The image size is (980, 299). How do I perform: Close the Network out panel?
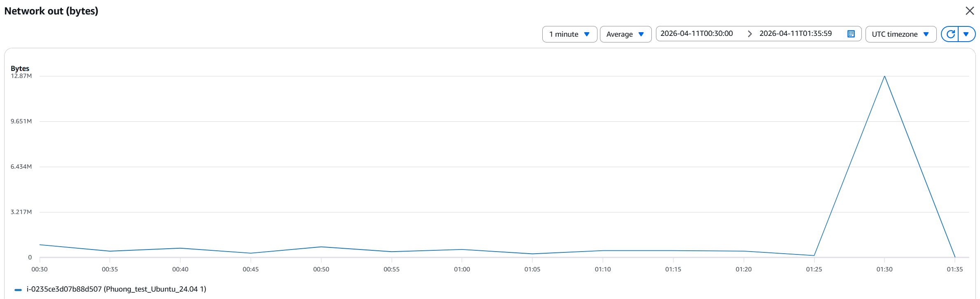970,11
